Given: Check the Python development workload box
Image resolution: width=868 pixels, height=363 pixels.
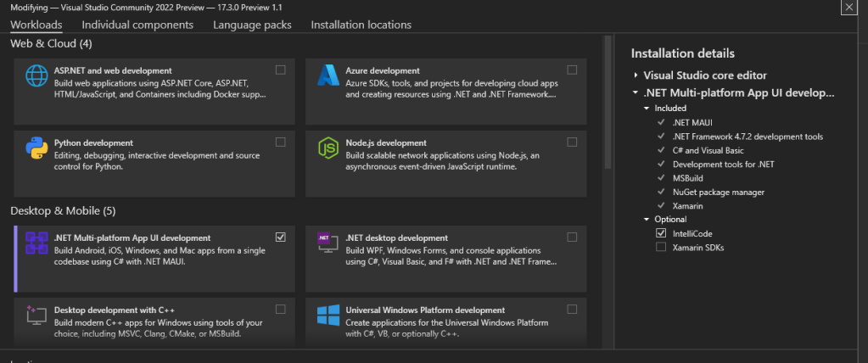Looking at the screenshot, I should click(280, 142).
